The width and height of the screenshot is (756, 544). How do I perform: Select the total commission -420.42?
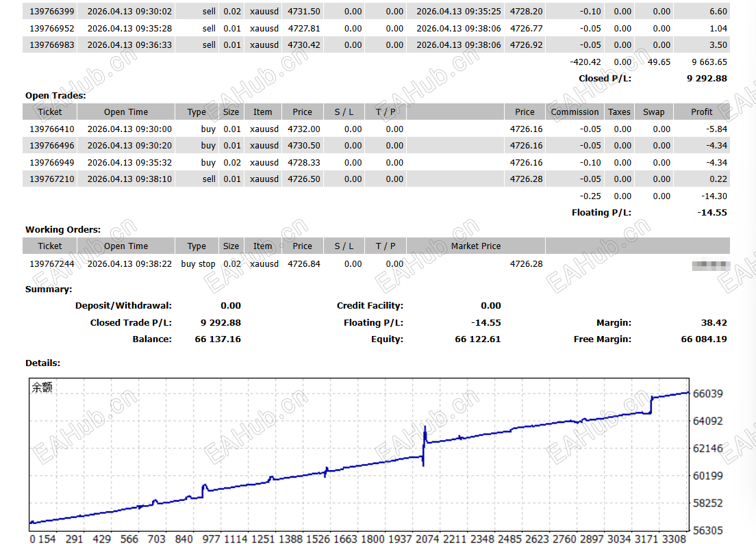click(x=585, y=62)
